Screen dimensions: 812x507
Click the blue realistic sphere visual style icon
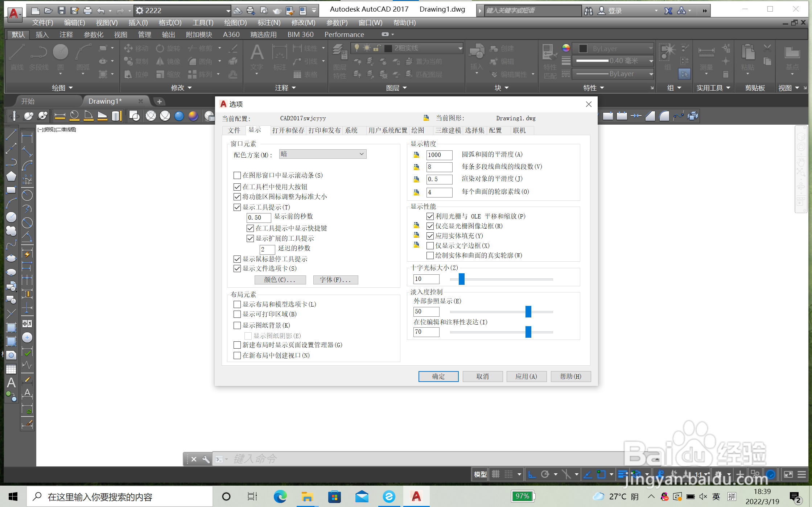point(179,116)
